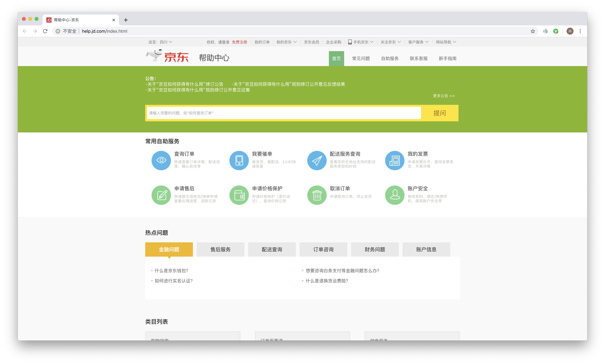Click the 我的发票 service title

[x=418, y=154]
